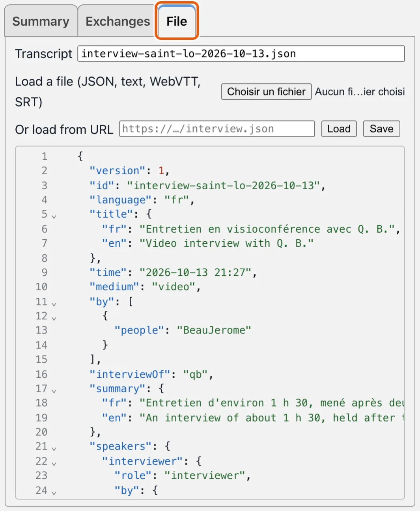Click the "BeauJerome" value on line 13

click(x=214, y=330)
